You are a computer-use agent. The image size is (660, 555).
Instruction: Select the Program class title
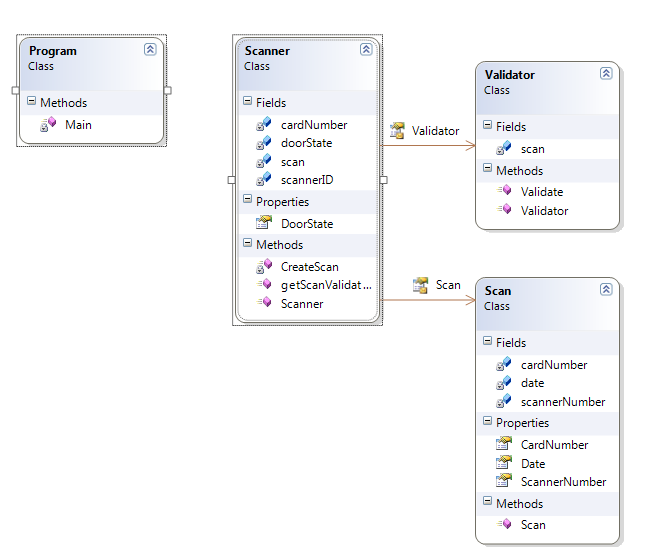tap(53, 51)
